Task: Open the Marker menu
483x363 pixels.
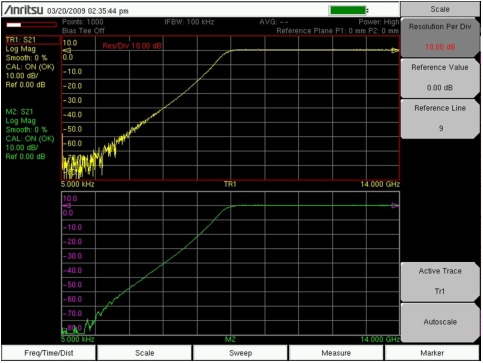Action: tap(432, 353)
